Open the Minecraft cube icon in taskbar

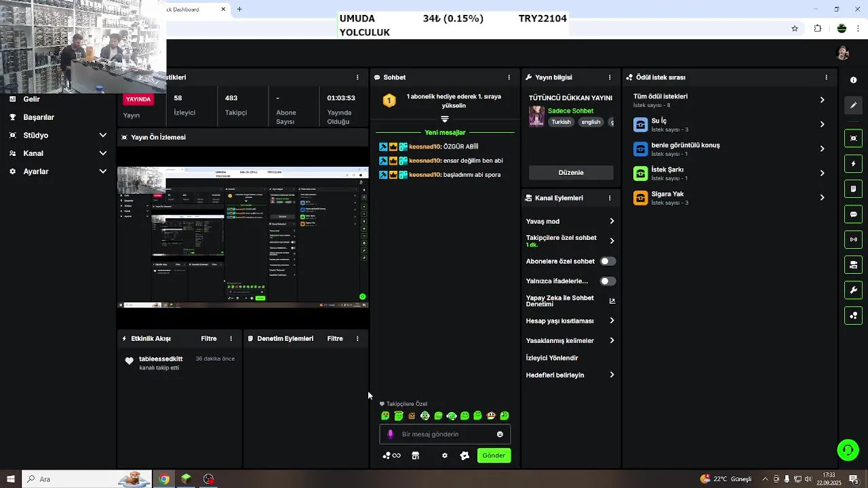(x=186, y=479)
